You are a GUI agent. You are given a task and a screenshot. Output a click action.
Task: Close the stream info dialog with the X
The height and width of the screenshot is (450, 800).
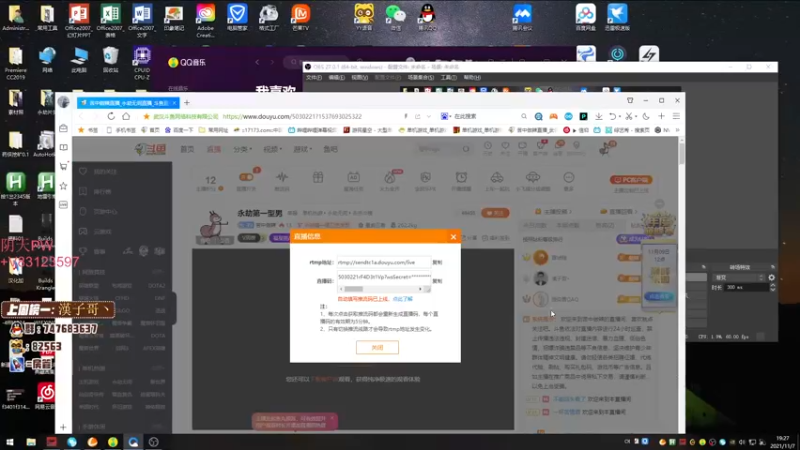(x=453, y=237)
